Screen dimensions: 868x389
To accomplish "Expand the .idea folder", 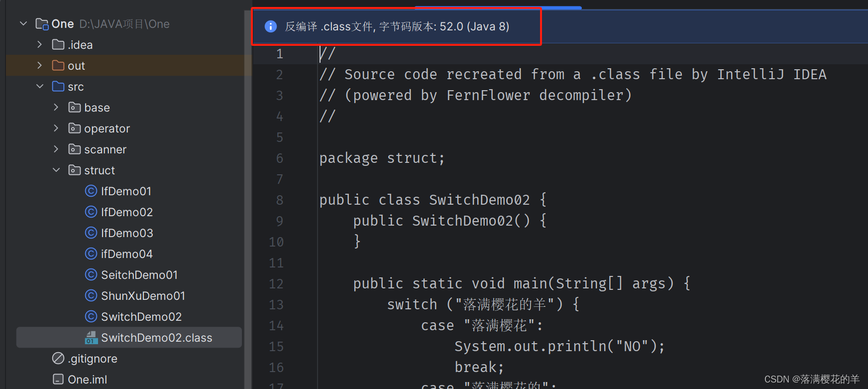I will (40, 44).
